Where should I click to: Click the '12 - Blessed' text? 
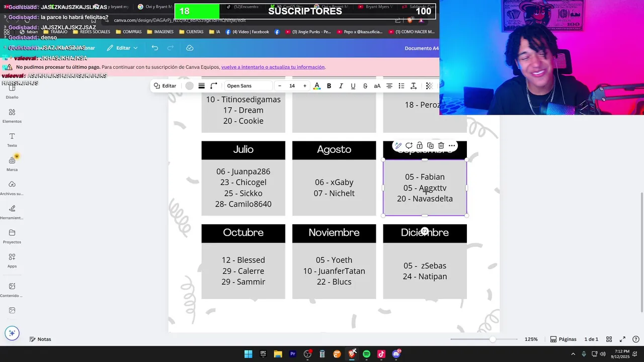244,260
